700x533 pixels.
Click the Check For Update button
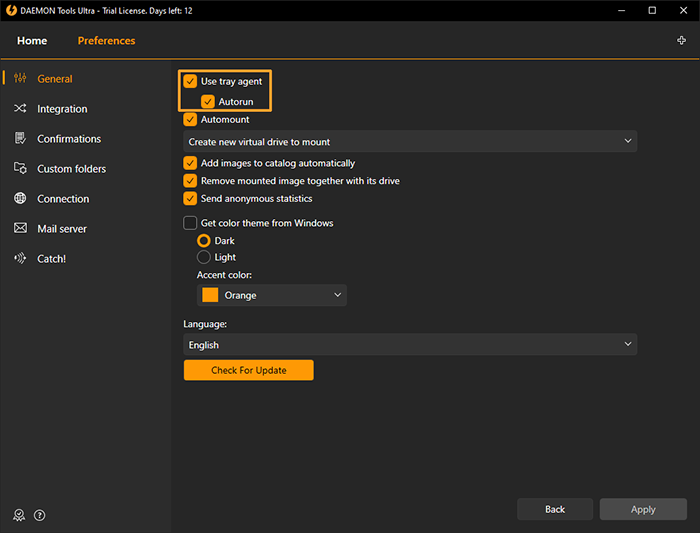click(249, 370)
